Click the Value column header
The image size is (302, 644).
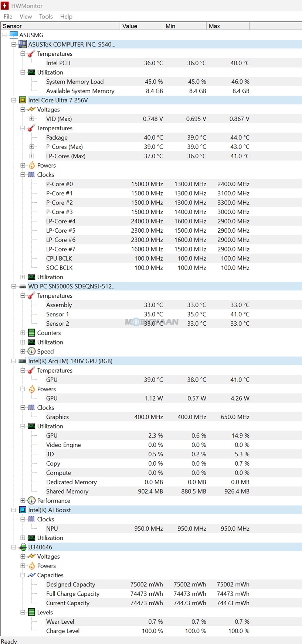[x=142, y=26]
